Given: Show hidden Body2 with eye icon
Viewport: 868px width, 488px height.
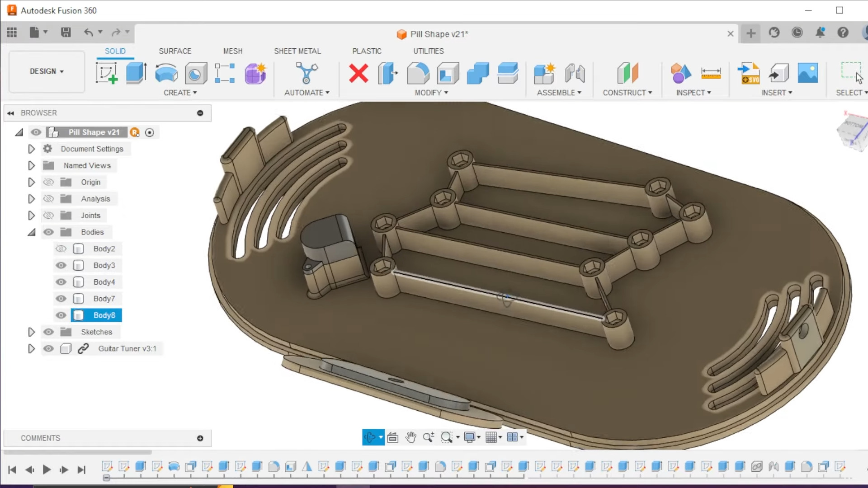Looking at the screenshot, I should pos(61,249).
